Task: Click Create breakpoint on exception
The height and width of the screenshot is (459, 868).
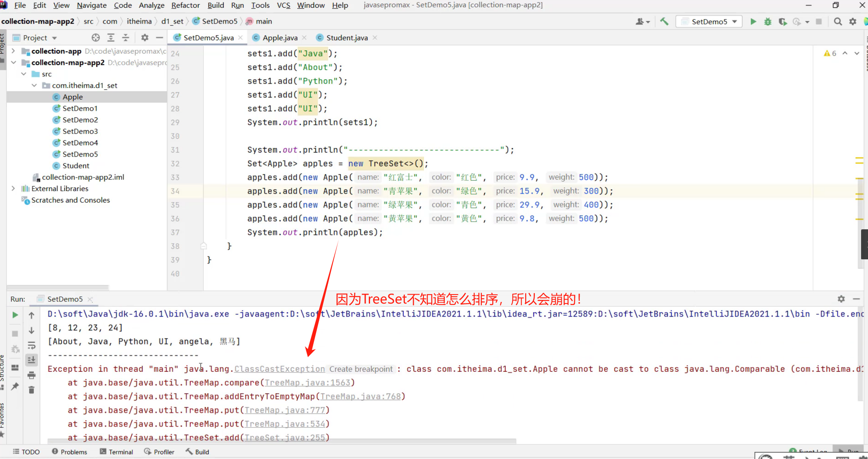Action: pyautogui.click(x=361, y=369)
